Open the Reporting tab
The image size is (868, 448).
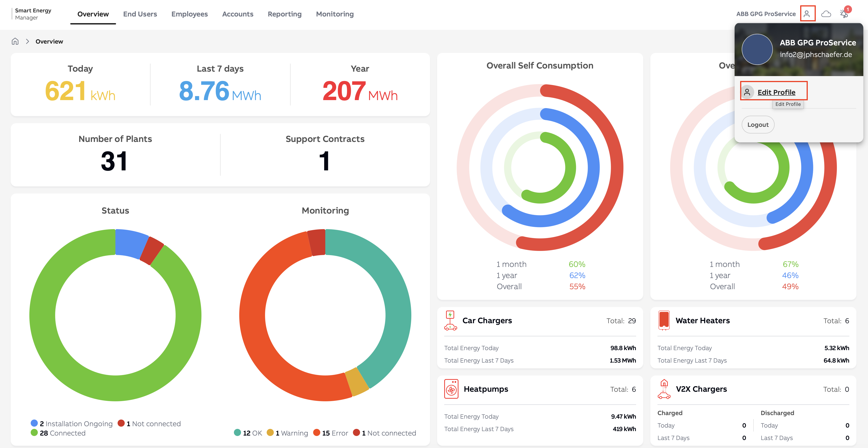(x=284, y=14)
